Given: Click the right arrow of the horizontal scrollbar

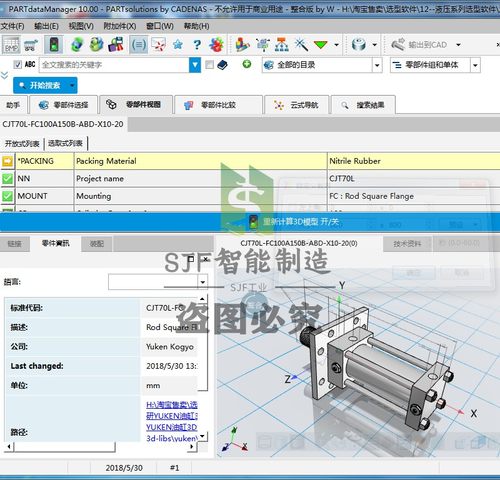Looking at the screenshot, I should coord(191,446).
